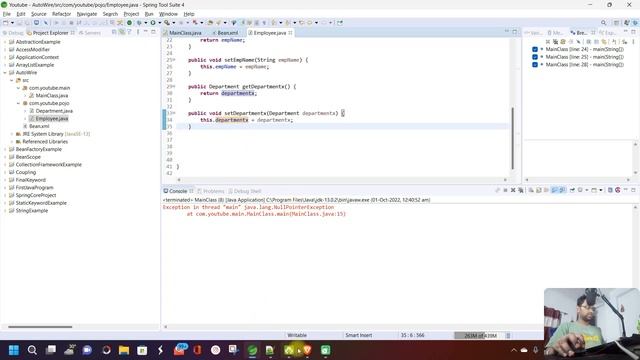Screen dimensions: 640x360
Task: Click the Writable status bar entry
Action: click(297, 336)
